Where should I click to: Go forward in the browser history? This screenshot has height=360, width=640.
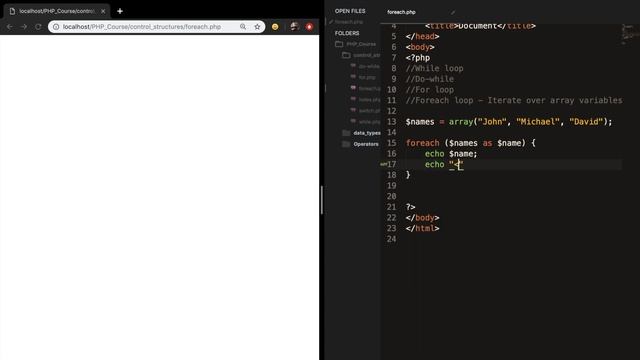[24, 27]
